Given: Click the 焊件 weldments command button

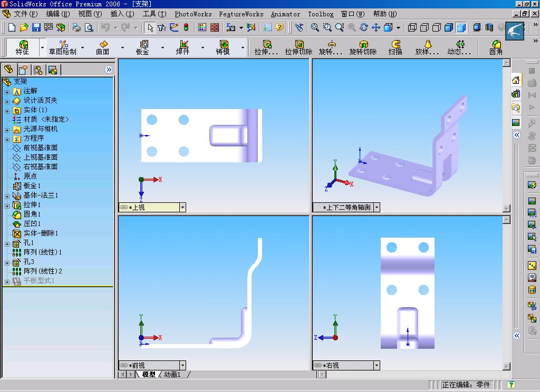Looking at the screenshot, I should [x=182, y=47].
